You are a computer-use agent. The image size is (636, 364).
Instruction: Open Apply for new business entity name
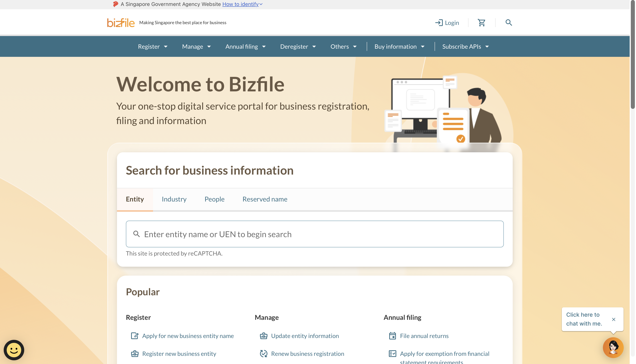coord(188,336)
